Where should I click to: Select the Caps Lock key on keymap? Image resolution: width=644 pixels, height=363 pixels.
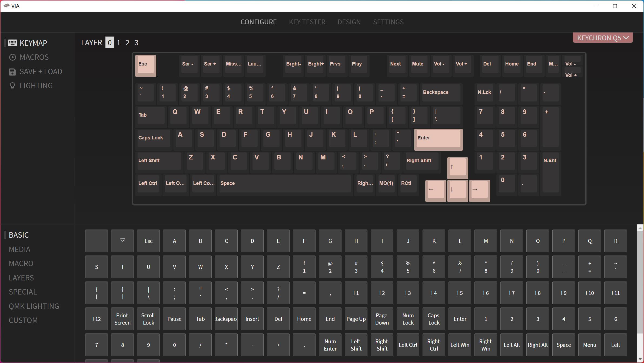coord(151,137)
